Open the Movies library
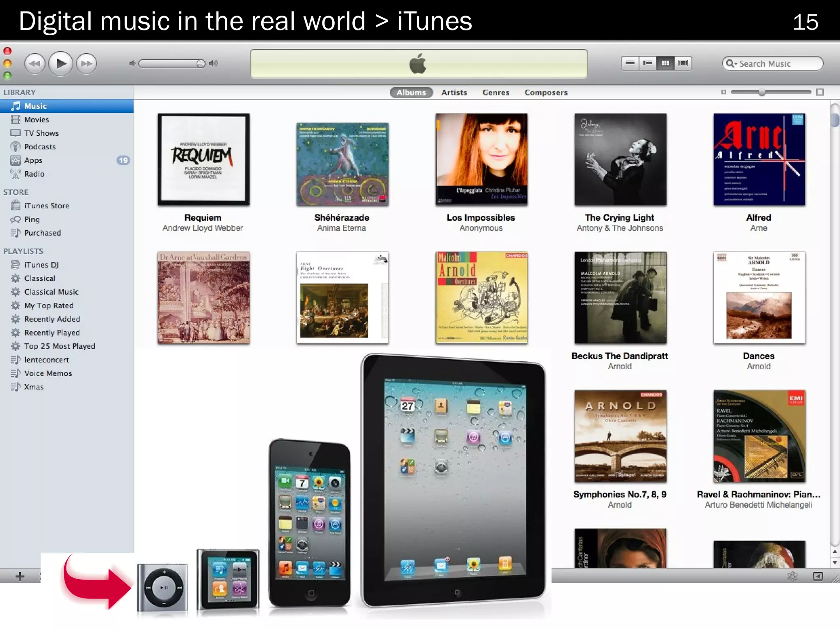Viewport: 840px width, 630px height. tap(67, 119)
